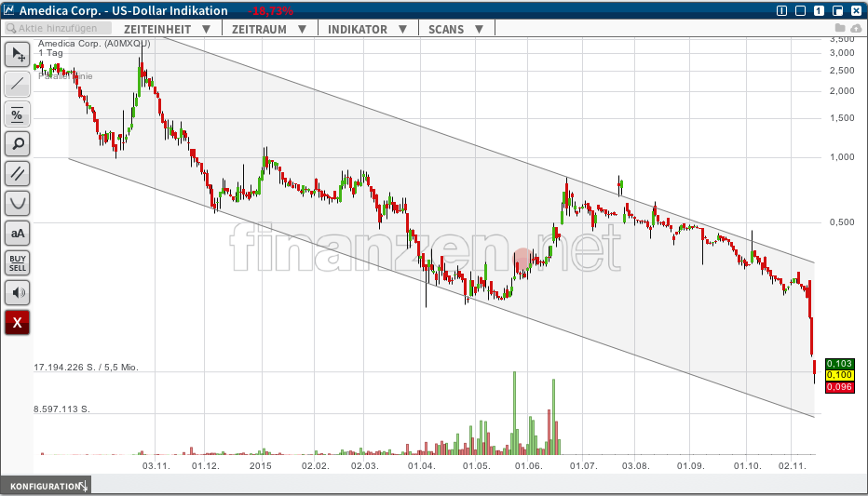Click the 'Amedica Corp. - US-Dollar Indikation' window title
Image resolution: width=868 pixels, height=496 pixels.
pyautogui.click(x=124, y=10)
